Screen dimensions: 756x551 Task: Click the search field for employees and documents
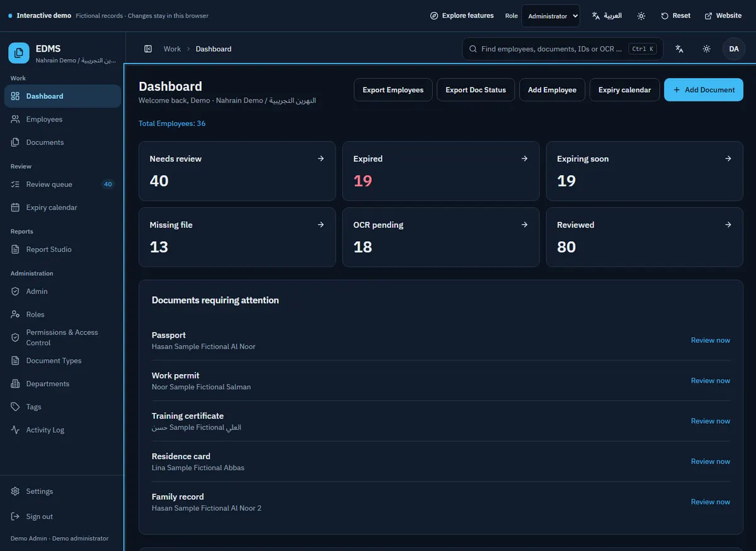(x=562, y=49)
